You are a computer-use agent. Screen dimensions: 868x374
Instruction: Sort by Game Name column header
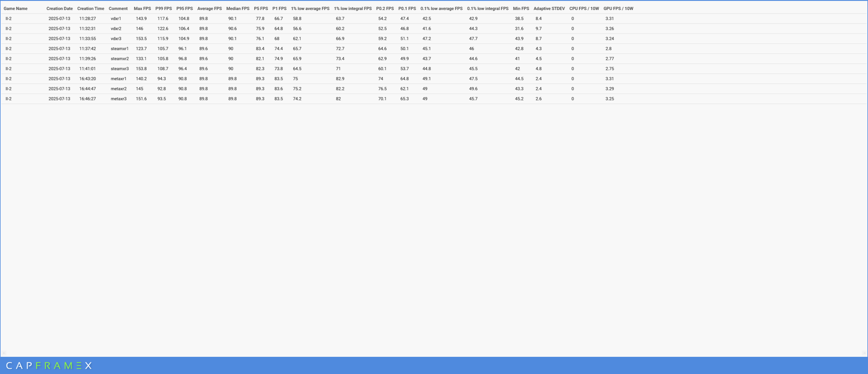[15, 8]
